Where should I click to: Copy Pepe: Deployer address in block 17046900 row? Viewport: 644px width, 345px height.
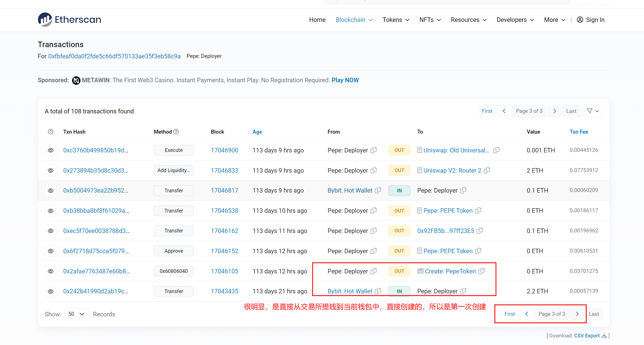[x=373, y=150]
